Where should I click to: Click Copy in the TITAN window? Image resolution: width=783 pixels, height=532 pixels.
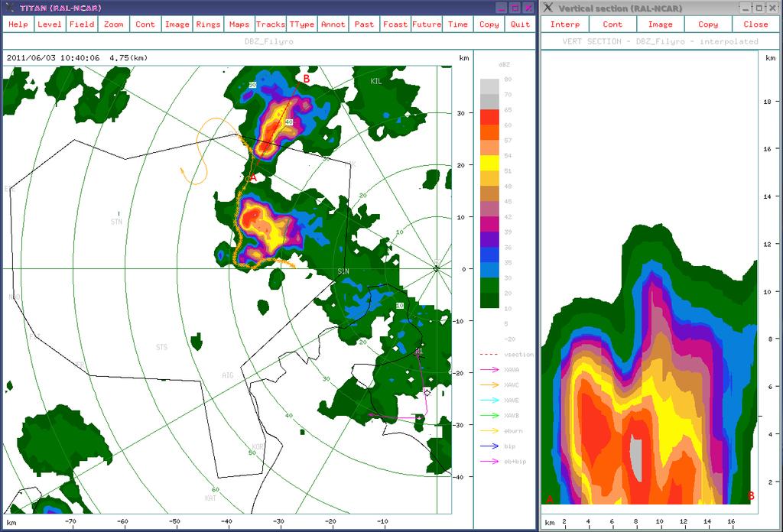[489, 24]
